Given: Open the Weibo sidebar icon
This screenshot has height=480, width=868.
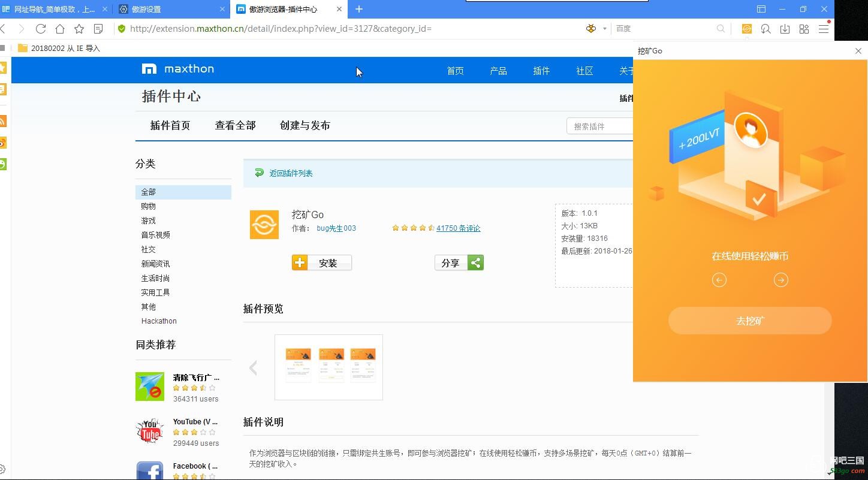Looking at the screenshot, I should [3, 143].
